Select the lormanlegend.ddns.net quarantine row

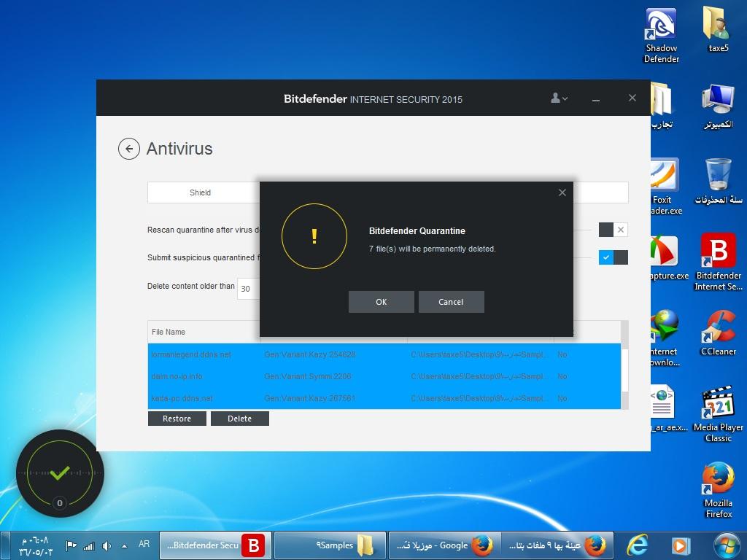[x=384, y=354]
